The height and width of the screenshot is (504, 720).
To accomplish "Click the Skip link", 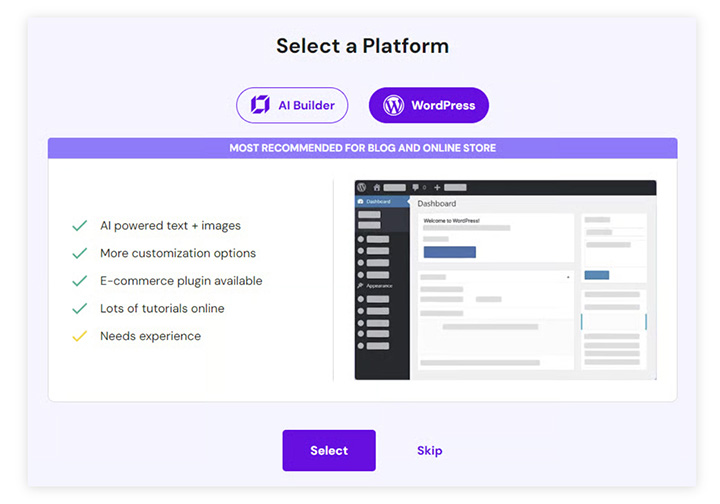I will (x=430, y=450).
